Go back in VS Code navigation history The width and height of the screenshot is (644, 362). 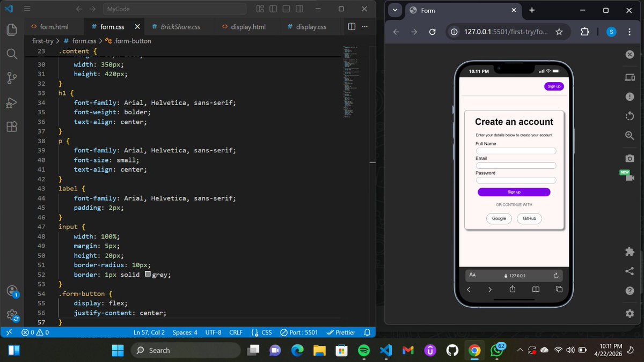[79, 9]
